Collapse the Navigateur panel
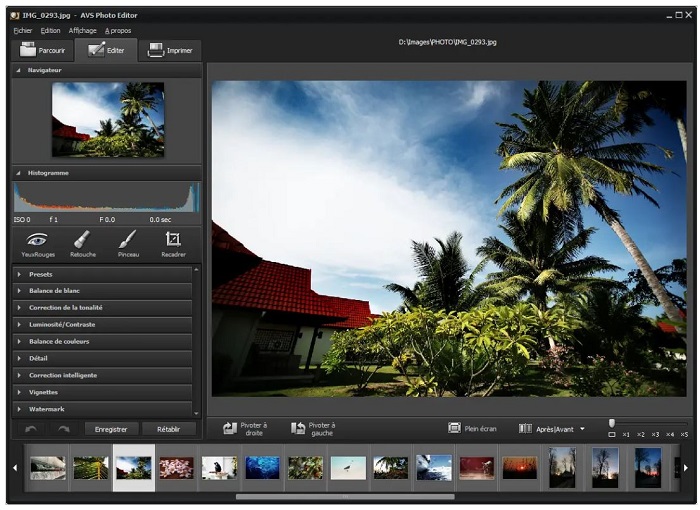700x510 pixels. point(18,71)
